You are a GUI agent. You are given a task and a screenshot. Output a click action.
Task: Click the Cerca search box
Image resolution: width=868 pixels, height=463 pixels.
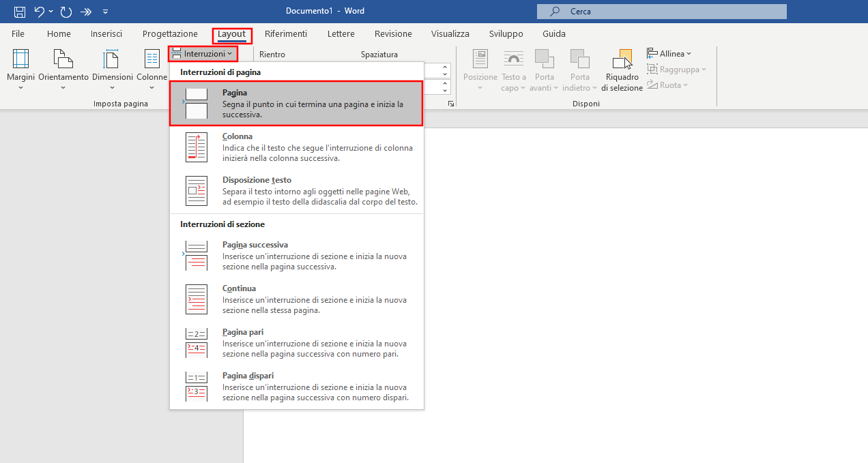pos(661,12)
